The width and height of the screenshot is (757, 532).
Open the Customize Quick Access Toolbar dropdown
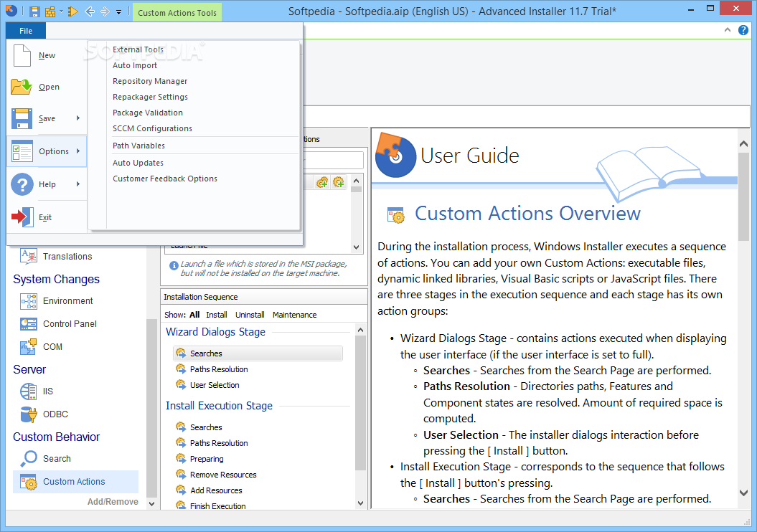[x=119, y=12]
